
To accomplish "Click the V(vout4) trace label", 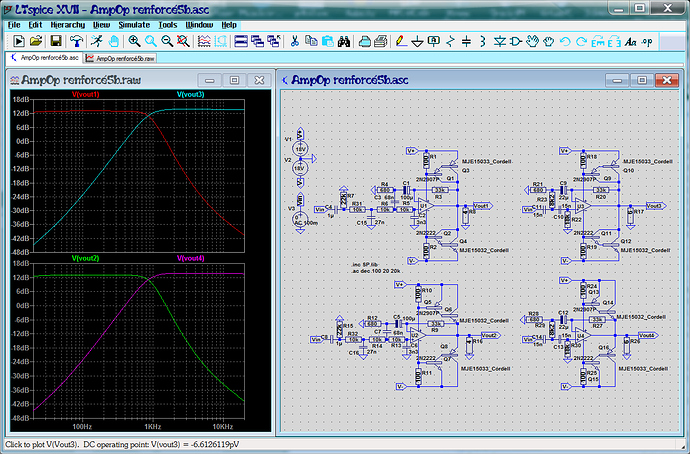I will (x=191, y=258).
